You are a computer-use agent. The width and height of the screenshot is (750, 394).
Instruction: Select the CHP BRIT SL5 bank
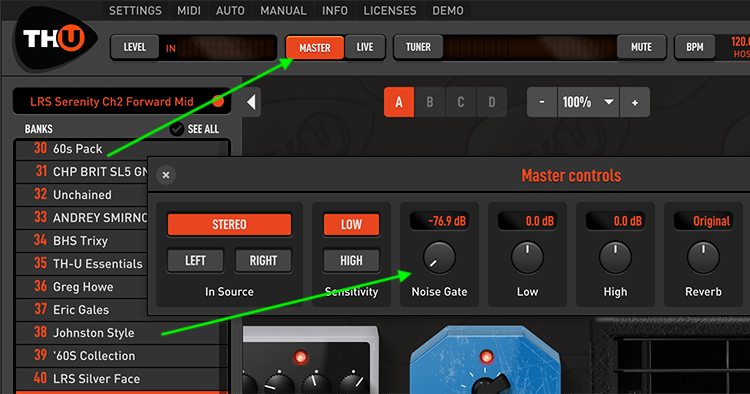click(x=82, y=172)
